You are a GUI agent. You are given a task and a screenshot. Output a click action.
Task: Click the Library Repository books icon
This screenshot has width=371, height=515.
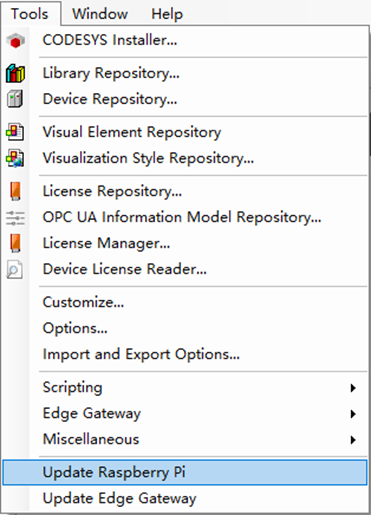tap(15, 73)
